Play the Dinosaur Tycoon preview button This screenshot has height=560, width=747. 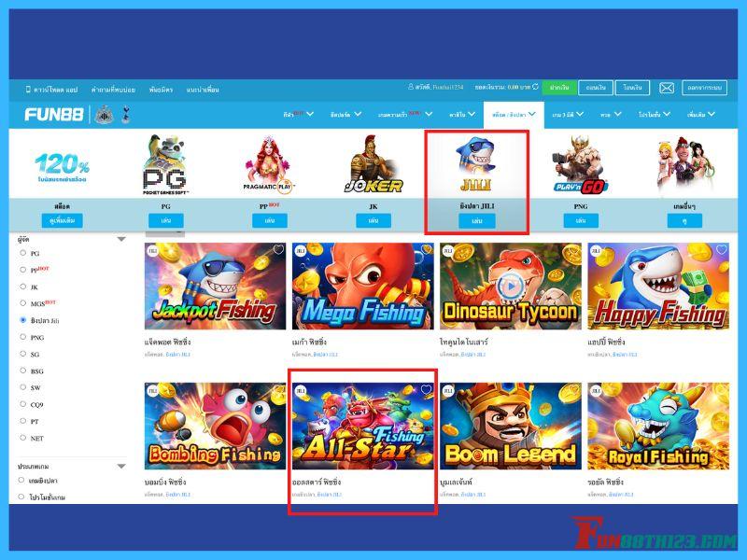click(x=510, y=287)
